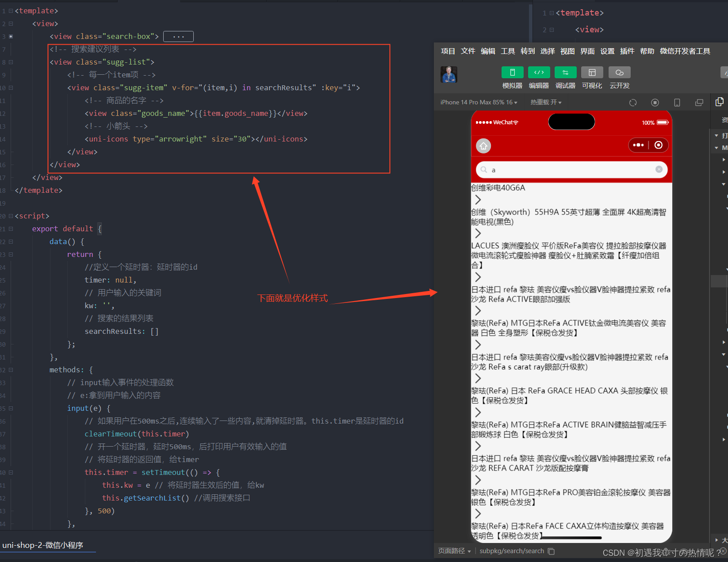728x562 pixels.
Task: Open the 选择 menu
Action: [x=548, y=51]
